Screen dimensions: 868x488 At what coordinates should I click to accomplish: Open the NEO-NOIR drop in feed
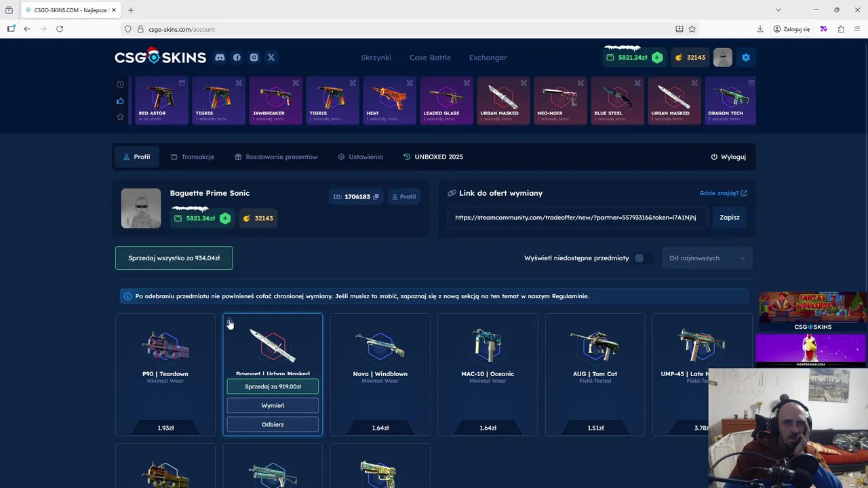tap(561, 101)
